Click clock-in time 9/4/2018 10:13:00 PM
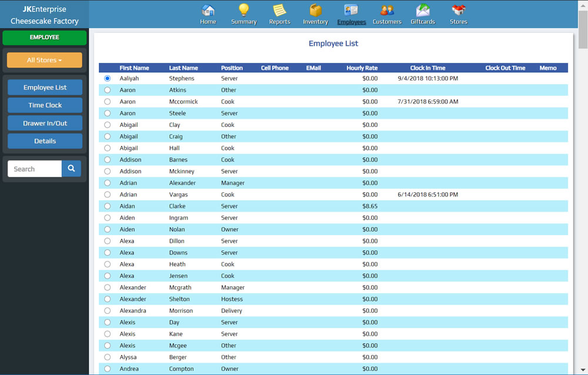This screenshot has width=588, height=375. coord(428,78)
